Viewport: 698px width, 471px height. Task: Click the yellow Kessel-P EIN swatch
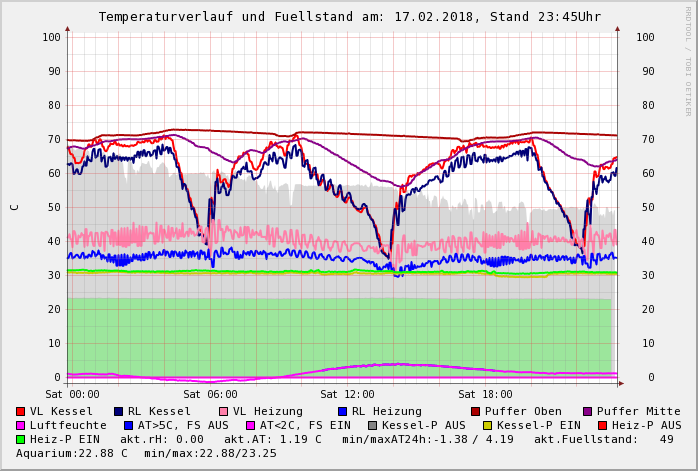point(486,425)
